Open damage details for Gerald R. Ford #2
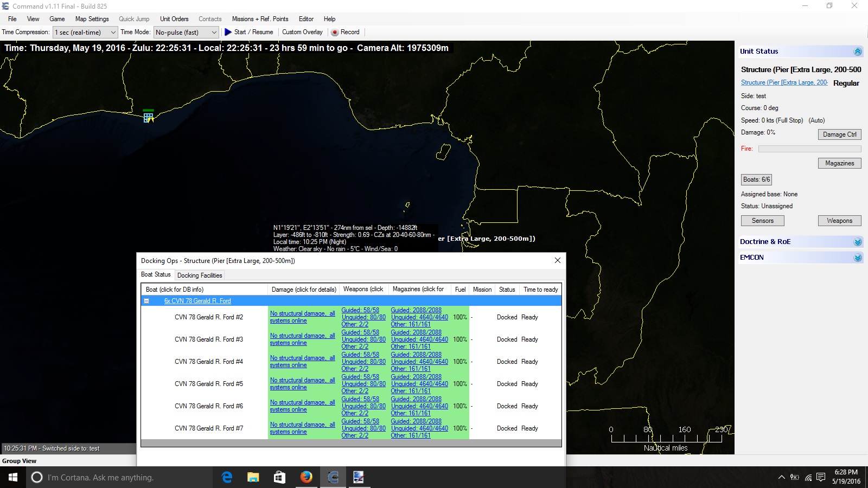 [302, 317]
